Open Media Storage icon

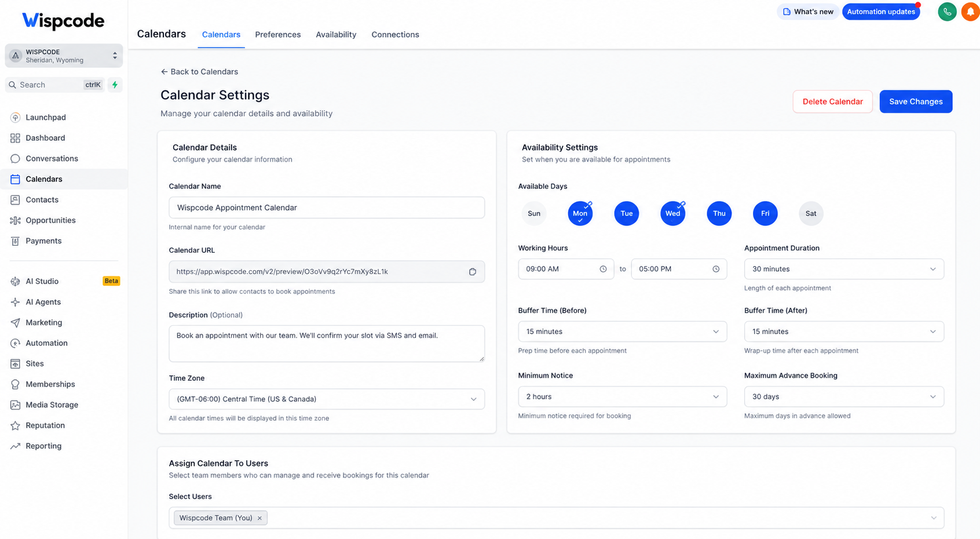tap(15, 405)
